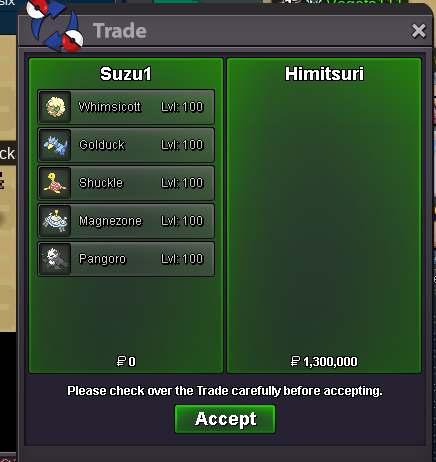
Task: Accept the trade offer
Action: point(225,419)
